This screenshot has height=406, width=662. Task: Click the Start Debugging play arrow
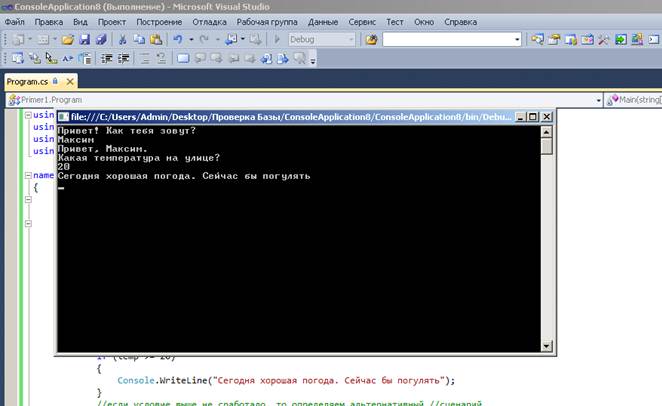[x=277, y=40]
